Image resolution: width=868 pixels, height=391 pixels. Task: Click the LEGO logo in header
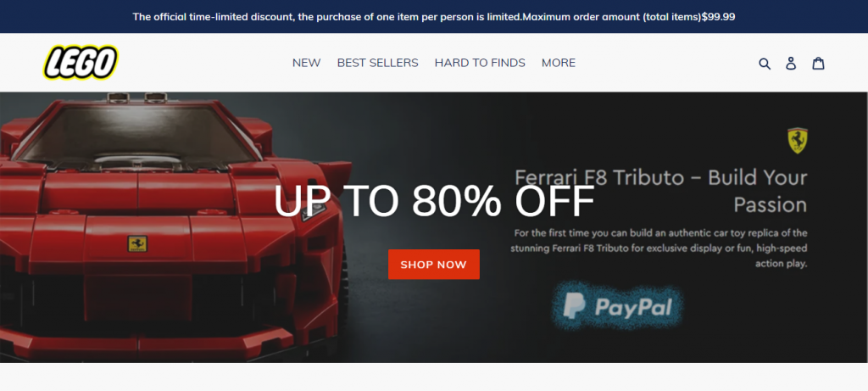(81, 62)
